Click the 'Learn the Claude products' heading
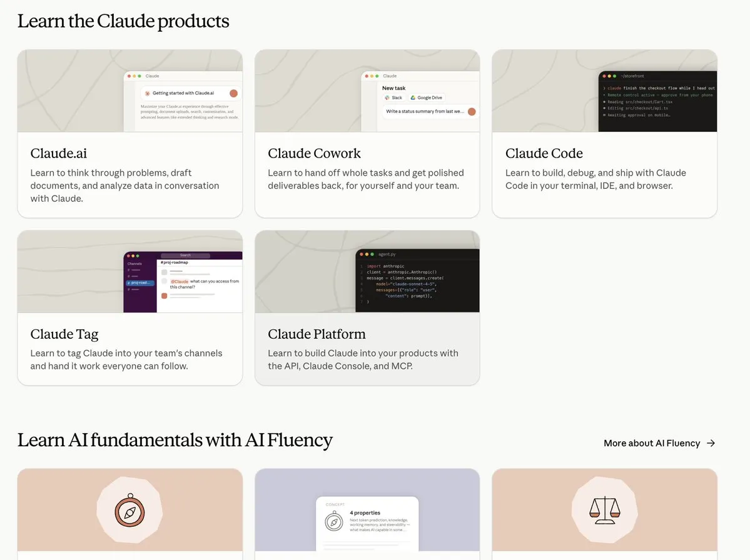750x560 pixels. click(123, 21)
